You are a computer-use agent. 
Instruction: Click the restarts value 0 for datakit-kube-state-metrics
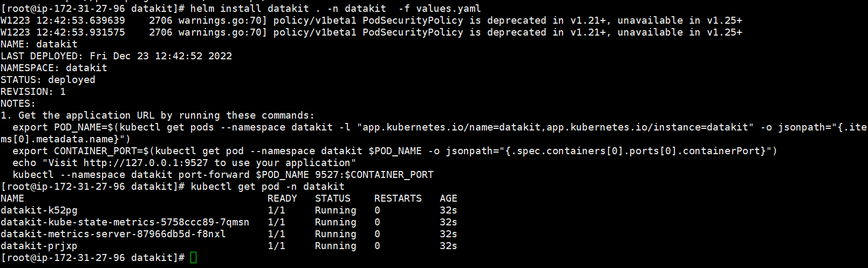tap(377, 222)
